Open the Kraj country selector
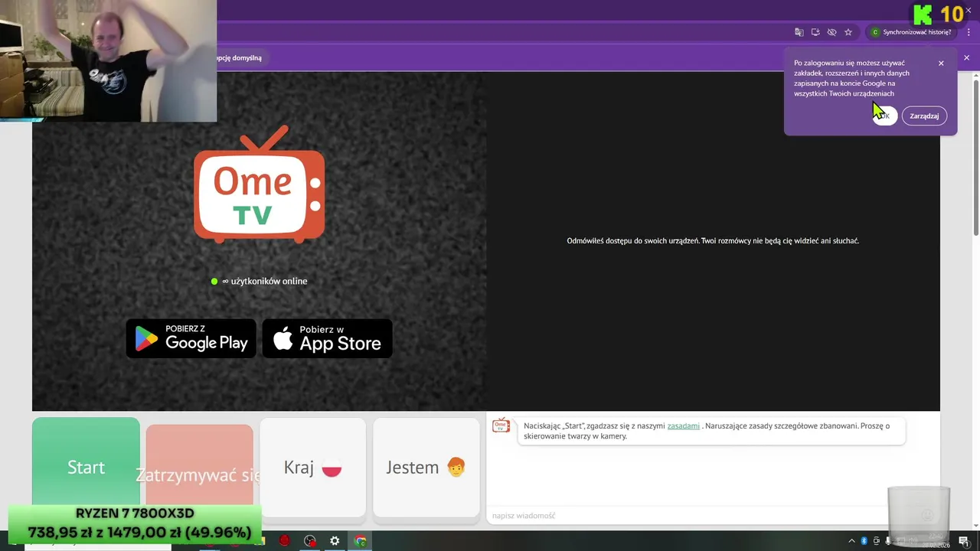The height and width of the screenshot is (551, 980). 312,467
